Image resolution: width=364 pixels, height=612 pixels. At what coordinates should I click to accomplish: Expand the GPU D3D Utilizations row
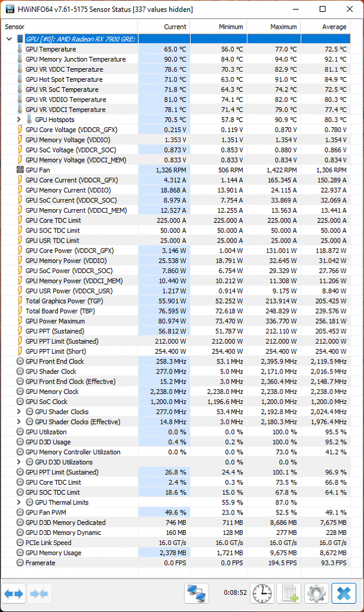tap(19, 462)
